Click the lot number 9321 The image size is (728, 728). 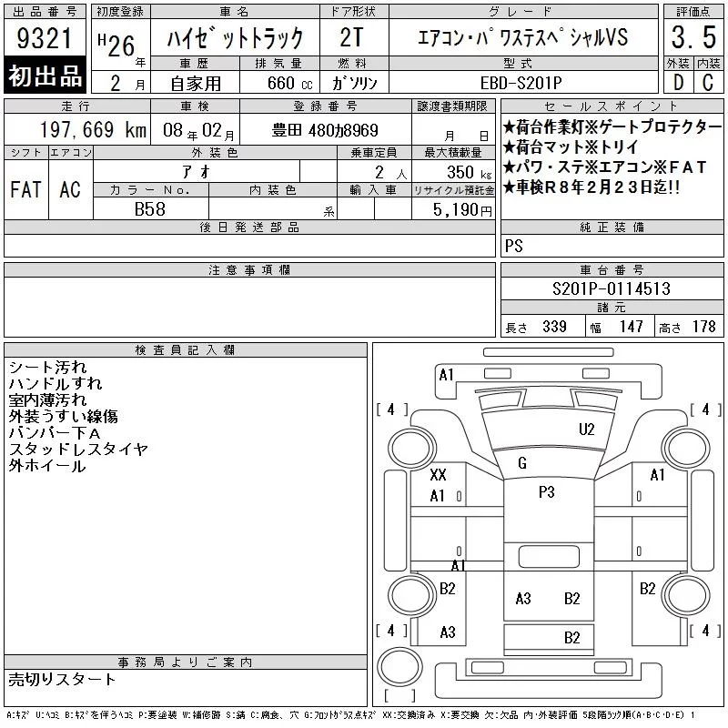pos(45,38)
